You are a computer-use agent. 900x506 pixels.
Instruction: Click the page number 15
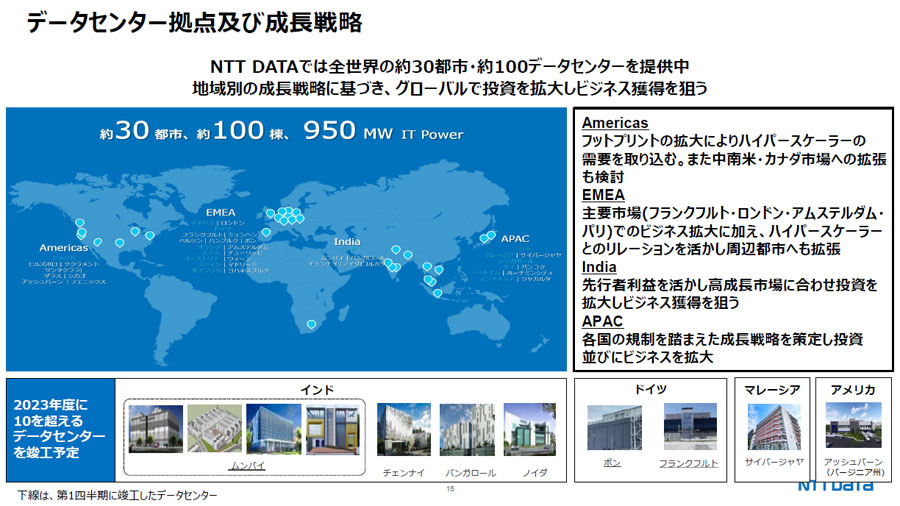(451, 489)
